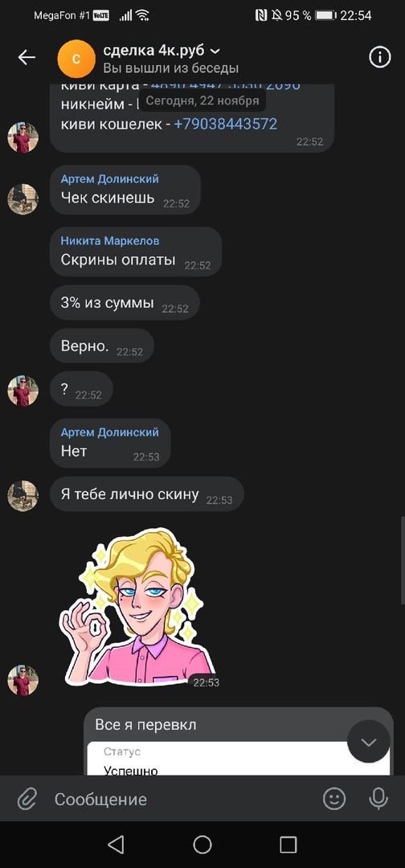Open phone number +79038443572 link

coord(225,124)
